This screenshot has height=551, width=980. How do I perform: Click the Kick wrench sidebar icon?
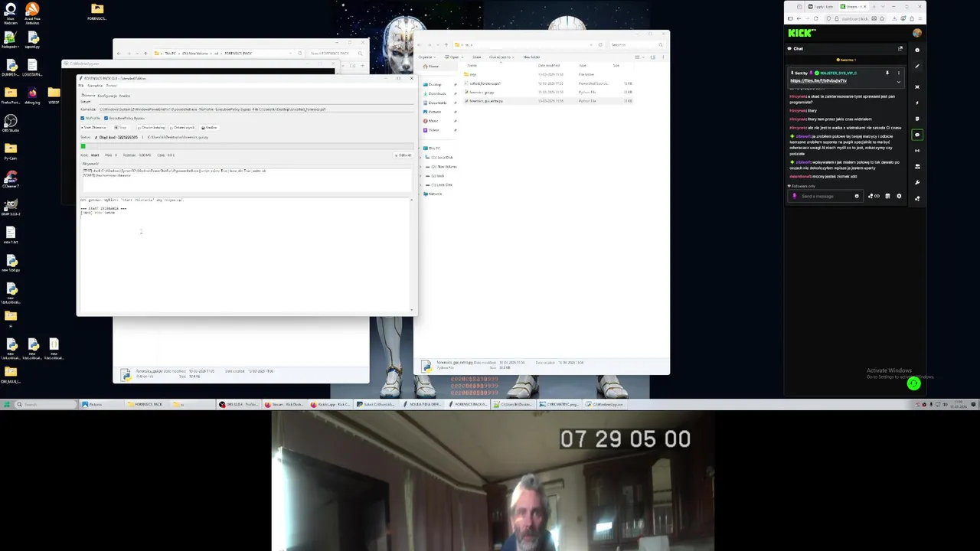917,183
